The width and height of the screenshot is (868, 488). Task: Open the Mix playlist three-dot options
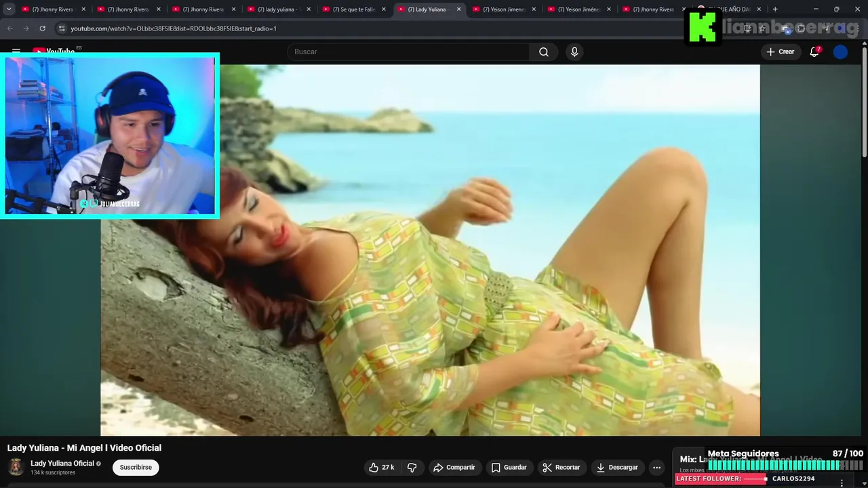point(843,483)
